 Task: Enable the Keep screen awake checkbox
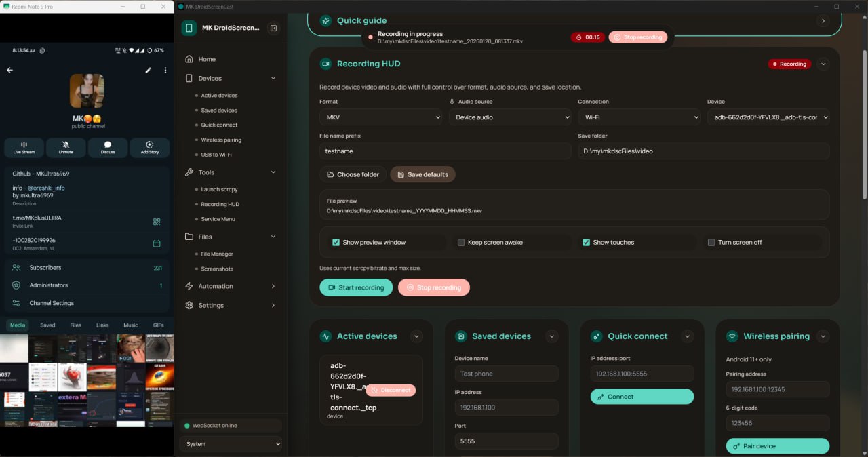tap(461, 242)
